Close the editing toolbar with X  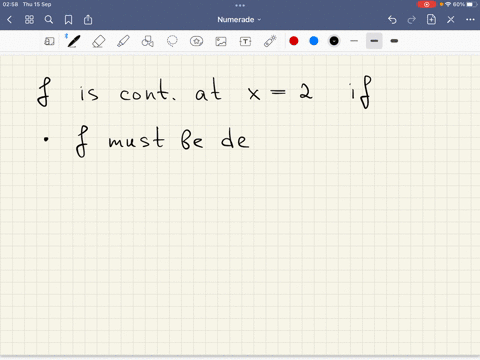pos(451,20)
